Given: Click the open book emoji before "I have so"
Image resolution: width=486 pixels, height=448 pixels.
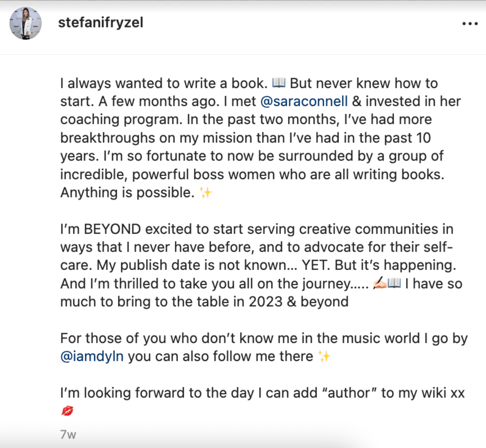Looking at the screenshot, I should coord(394,283).
